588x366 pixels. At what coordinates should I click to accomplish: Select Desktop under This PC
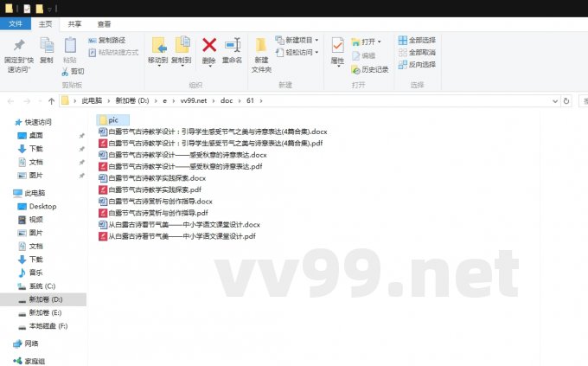pyautogui.click(x=37, y=206)
